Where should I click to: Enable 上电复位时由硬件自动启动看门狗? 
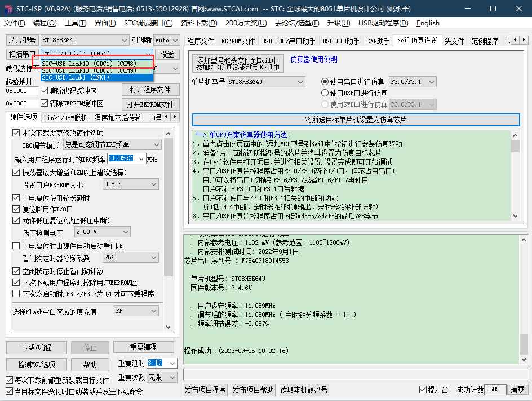(x=16, y=245)
